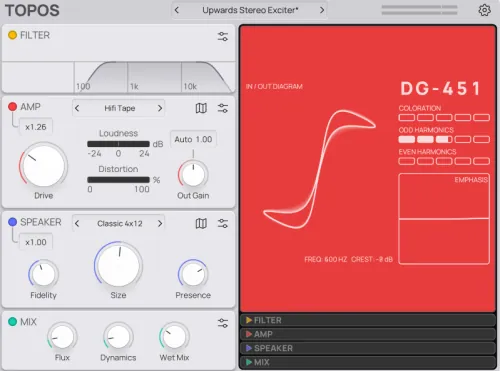Open FILTER section advanced sliders icon
This screenshot has width=500, height=371.
(223, 36)
